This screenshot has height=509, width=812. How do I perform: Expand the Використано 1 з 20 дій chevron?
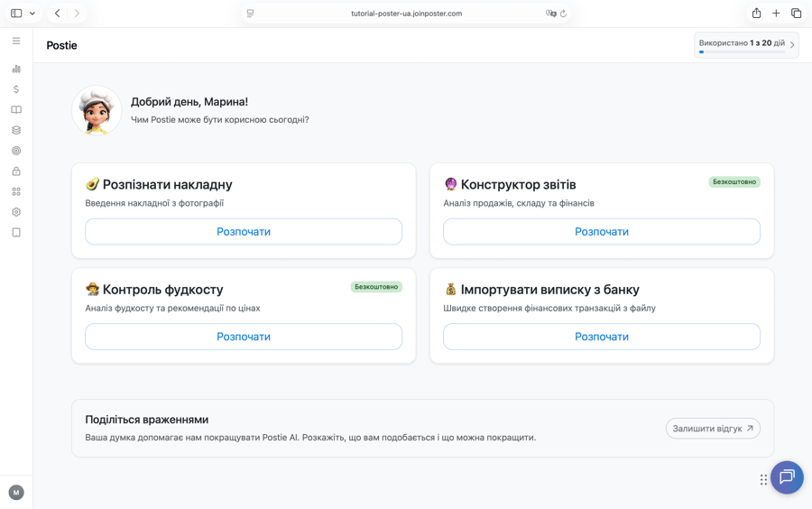pyautogui.click(x=792, y=45)
